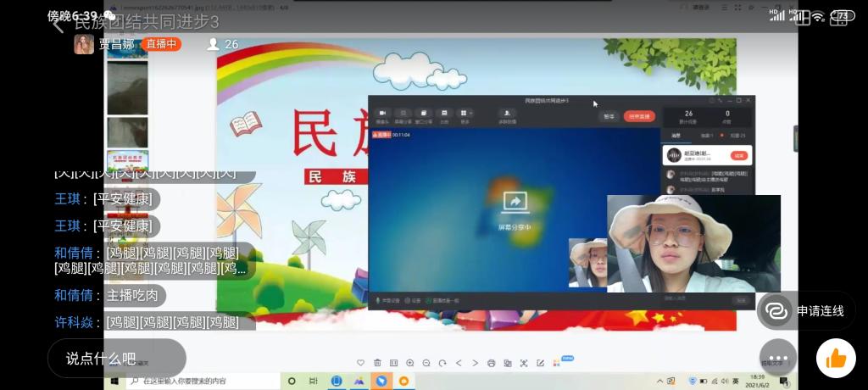Click the rotate icon in image viewer
This screenshot has width=868, height=390.
pos(442,363)
